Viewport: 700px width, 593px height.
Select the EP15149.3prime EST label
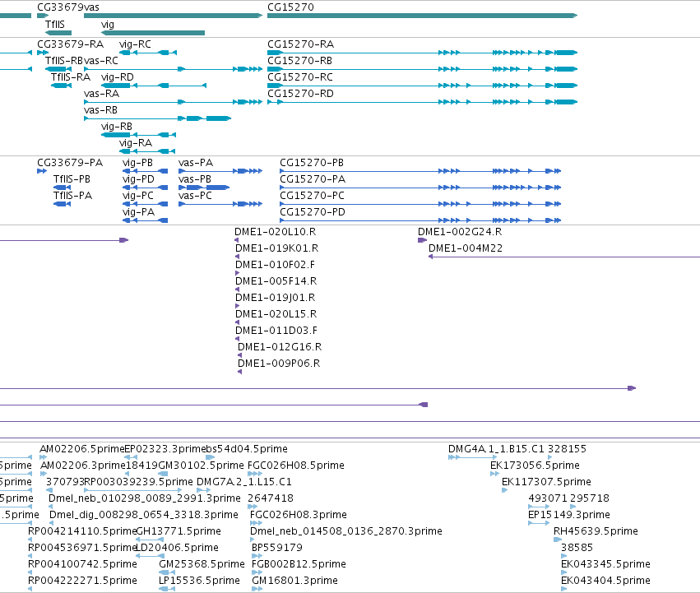(x=568, y=516)
